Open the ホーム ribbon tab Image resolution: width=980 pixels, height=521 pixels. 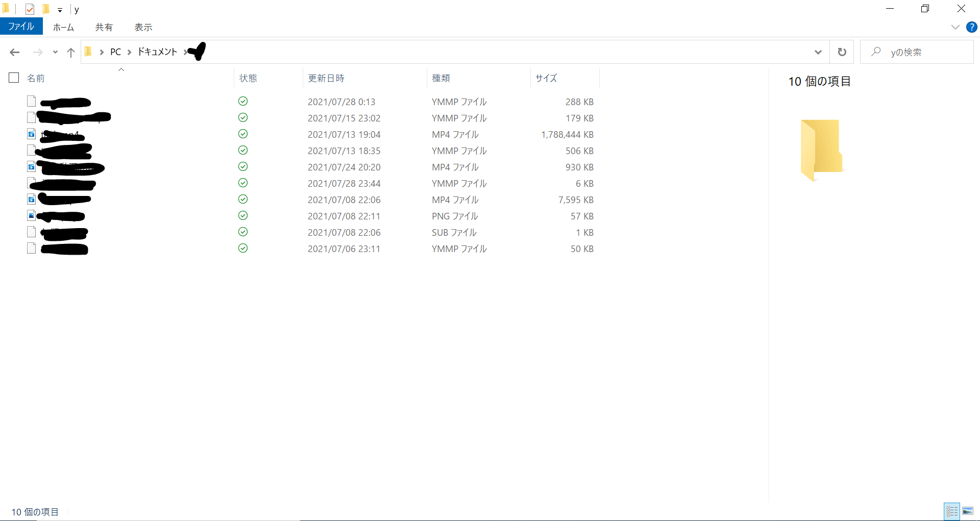pos(63,27)
